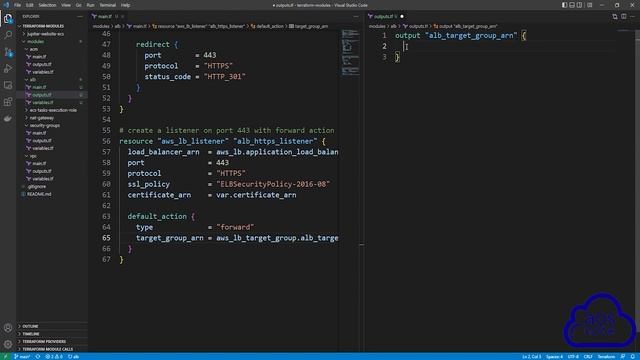Click the UTF-8 encoding status item
The image size is (640, 360).
pos(573,357)
